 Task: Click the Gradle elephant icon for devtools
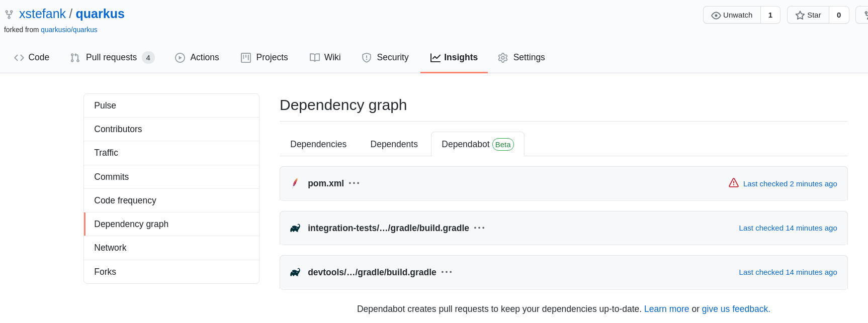[295, 272]
